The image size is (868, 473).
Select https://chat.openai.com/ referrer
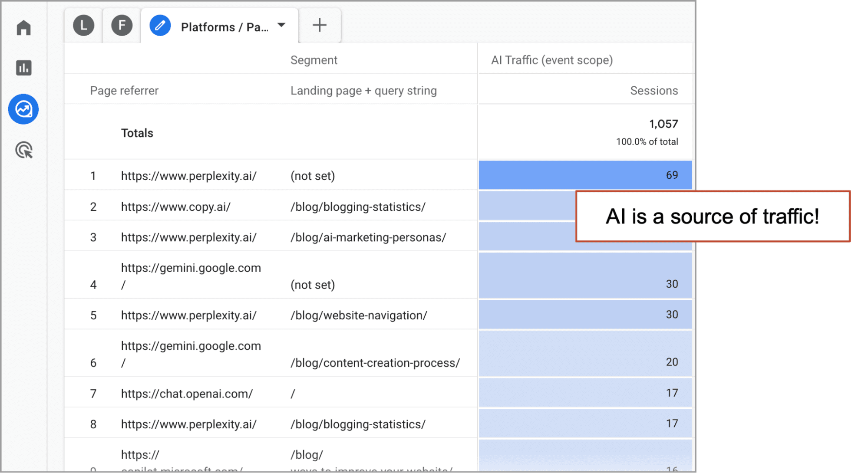pos(187,394)
